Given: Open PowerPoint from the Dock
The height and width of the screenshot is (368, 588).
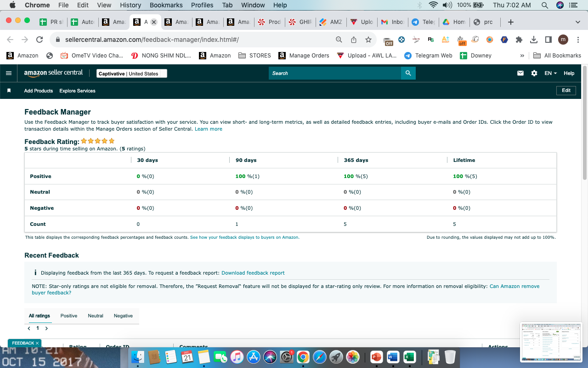Looking at the screenshot, I should pyautogui.click(x=376, y=357).
